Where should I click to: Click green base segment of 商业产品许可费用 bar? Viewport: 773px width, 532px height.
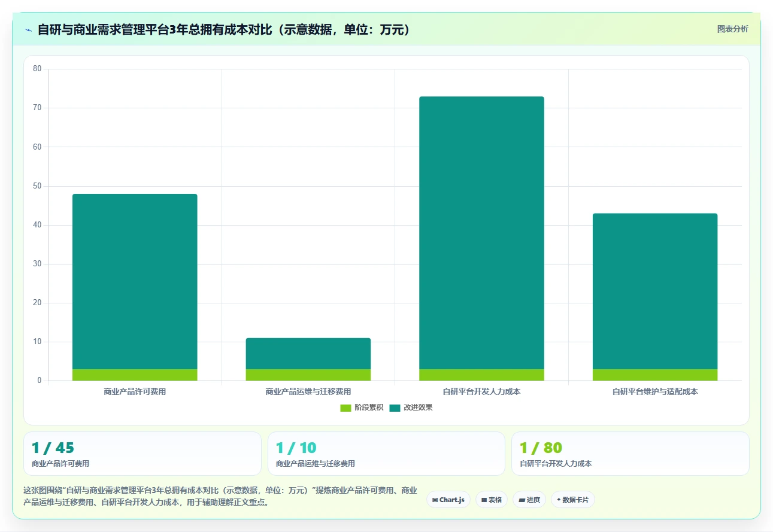(x=135, y=375)
